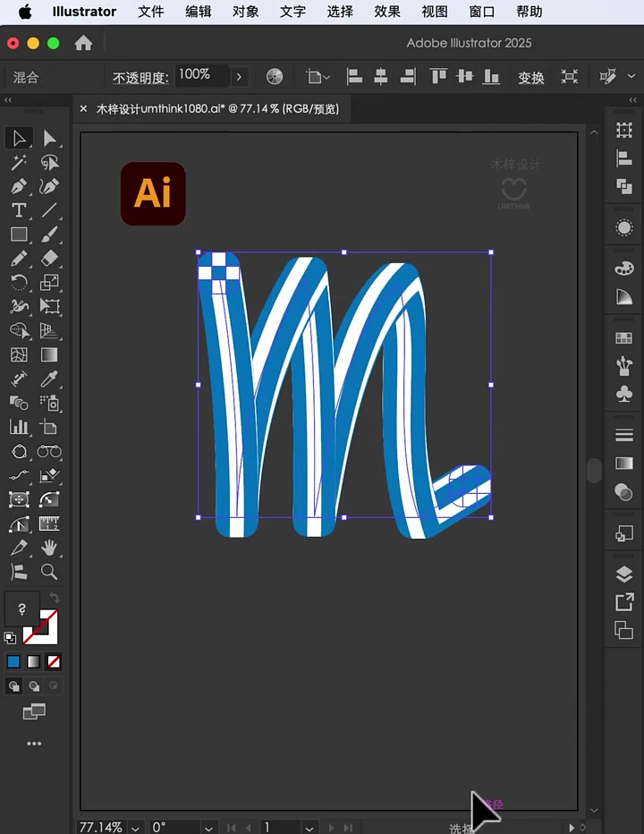Open the 对象 menu
Image resolution: width=644 pixels, height=834 pixels.
(x=246, y=12)
